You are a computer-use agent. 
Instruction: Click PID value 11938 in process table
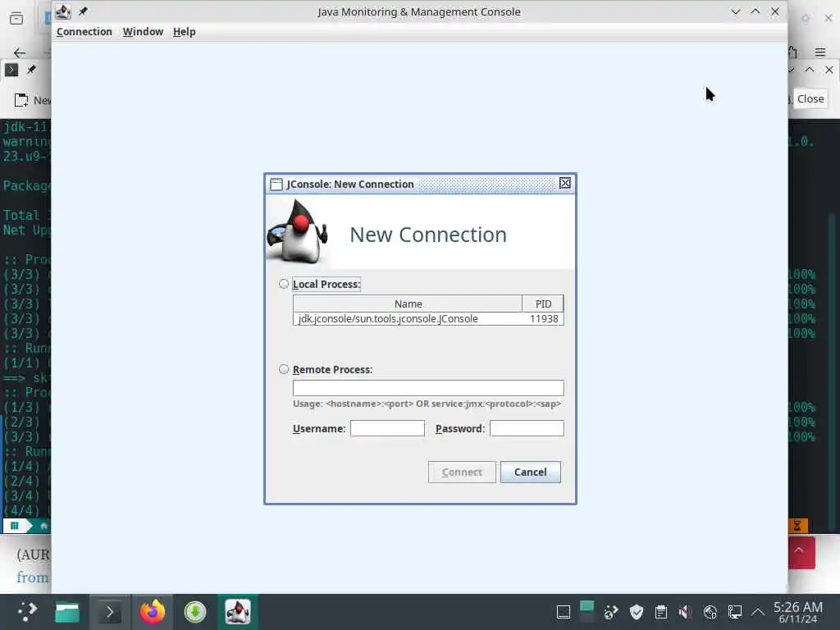(544, 319)
